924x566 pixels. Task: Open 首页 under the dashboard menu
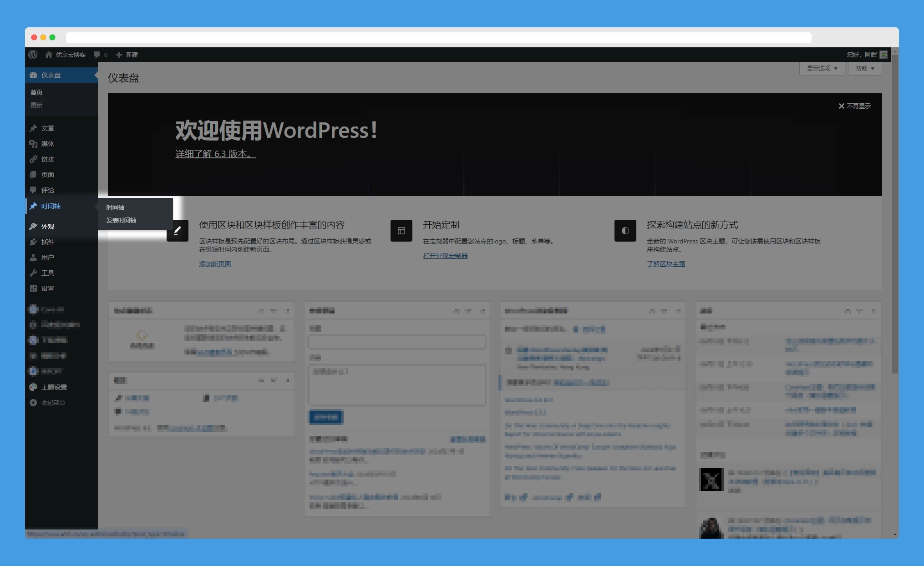pos(36,92)
